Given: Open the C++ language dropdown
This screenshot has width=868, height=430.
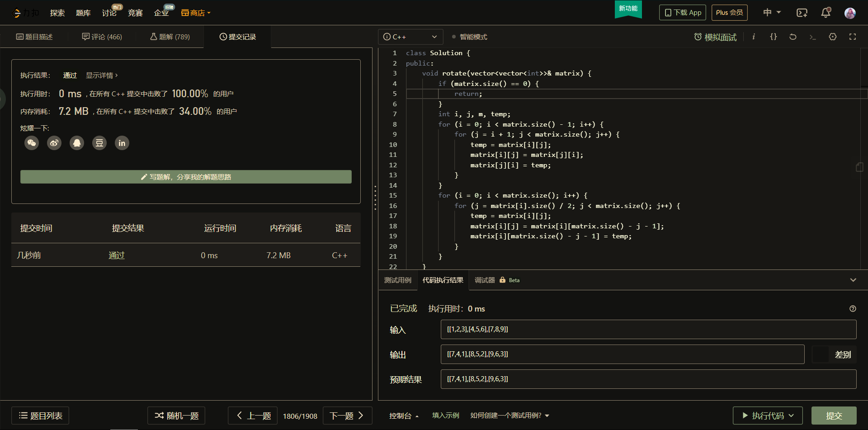Looking at the screenshot, I should [410, 37].
